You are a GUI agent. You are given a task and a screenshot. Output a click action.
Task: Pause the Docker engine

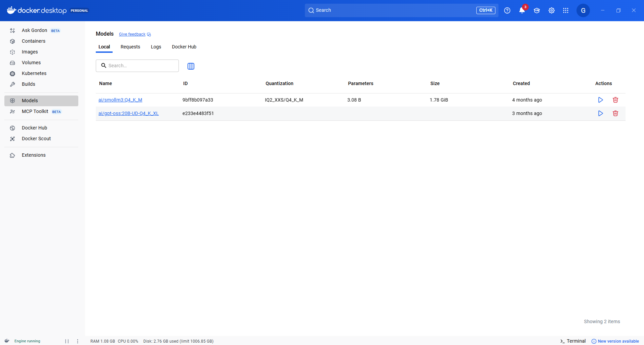(67, 341)
